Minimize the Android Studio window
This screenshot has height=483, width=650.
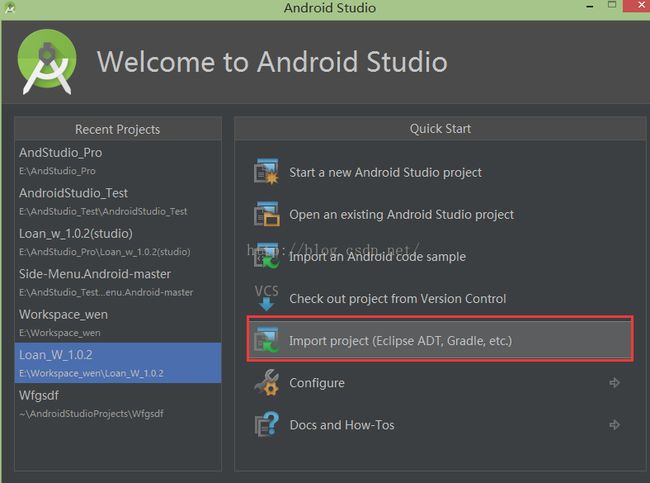590,6
